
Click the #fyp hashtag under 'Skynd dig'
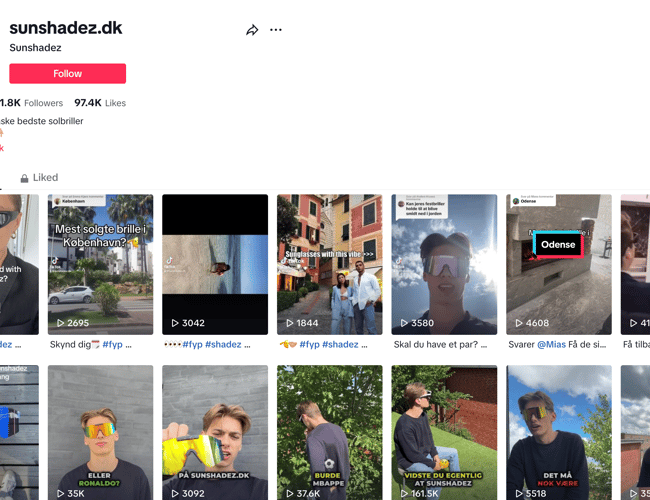pyautogui.click(x=112, y=345)
